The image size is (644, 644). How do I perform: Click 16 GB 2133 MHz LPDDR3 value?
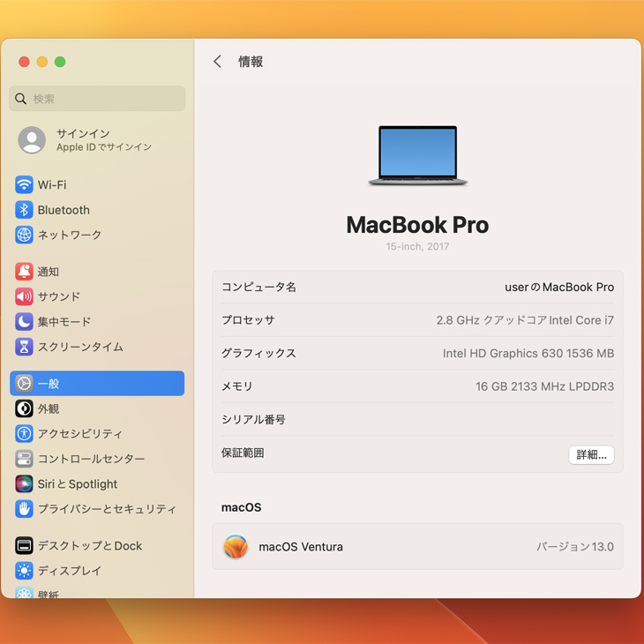(x=544, y=386)
